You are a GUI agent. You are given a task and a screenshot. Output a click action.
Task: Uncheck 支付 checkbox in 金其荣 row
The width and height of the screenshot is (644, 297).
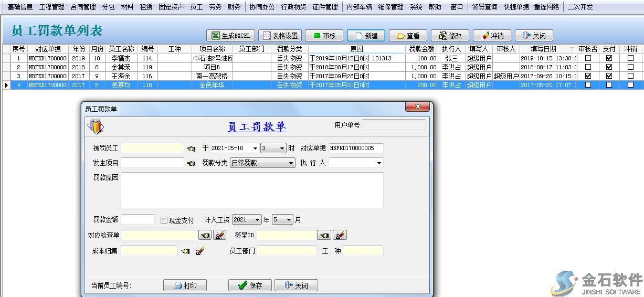(x=609, y=67)
